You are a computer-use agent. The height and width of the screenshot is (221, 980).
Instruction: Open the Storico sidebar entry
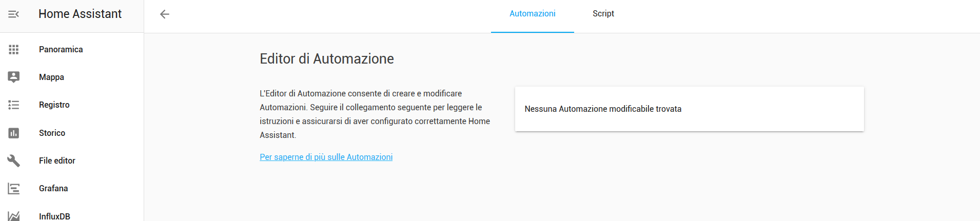coord(52,133)
